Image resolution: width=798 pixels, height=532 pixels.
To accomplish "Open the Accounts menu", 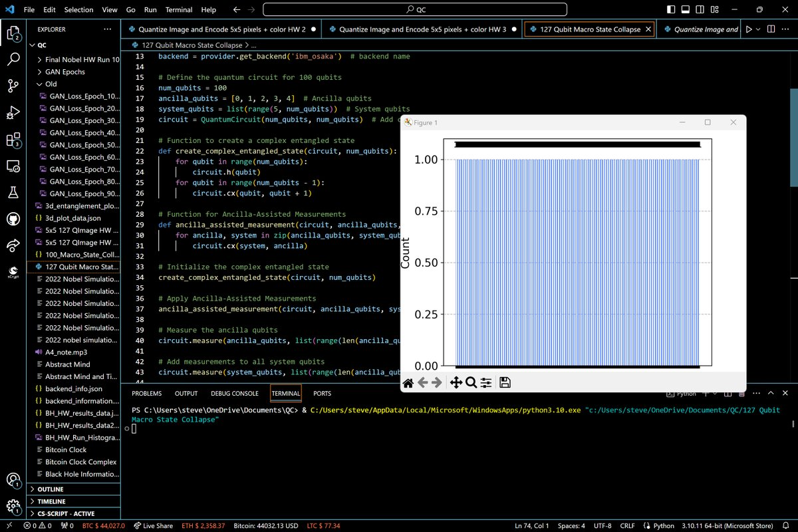I will (x=13, y=479).
